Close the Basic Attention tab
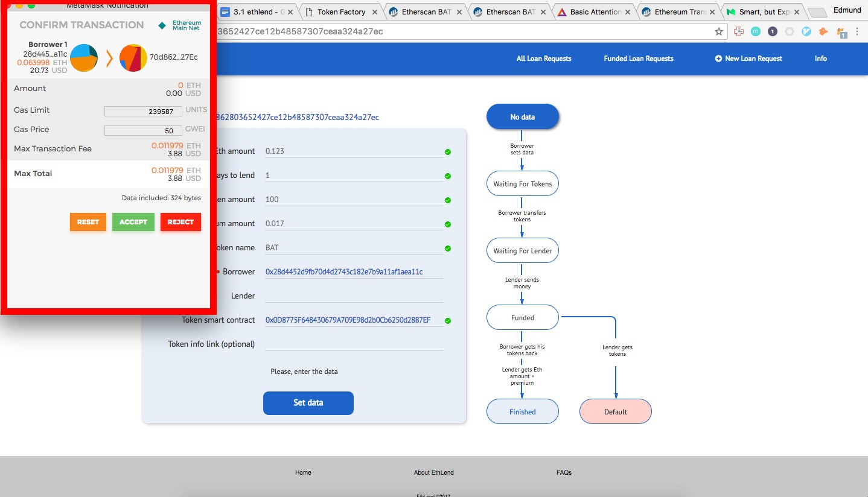 coord(628,12)
